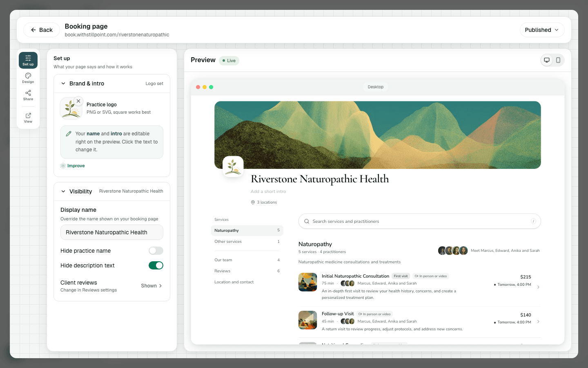Switch preview to mobile view
Image resolution: width=588 pixels, height=368 pixels.
point(558,60)
